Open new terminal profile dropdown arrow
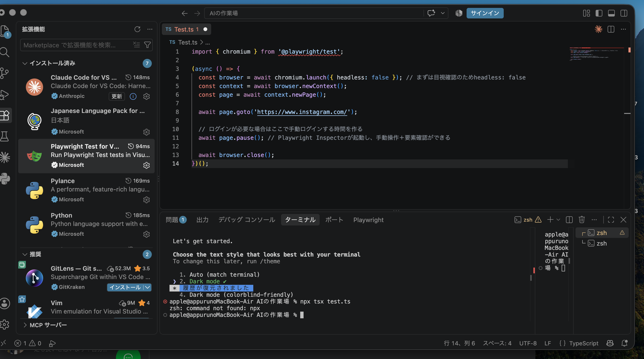Screen dimensions: 644x359 558,220
